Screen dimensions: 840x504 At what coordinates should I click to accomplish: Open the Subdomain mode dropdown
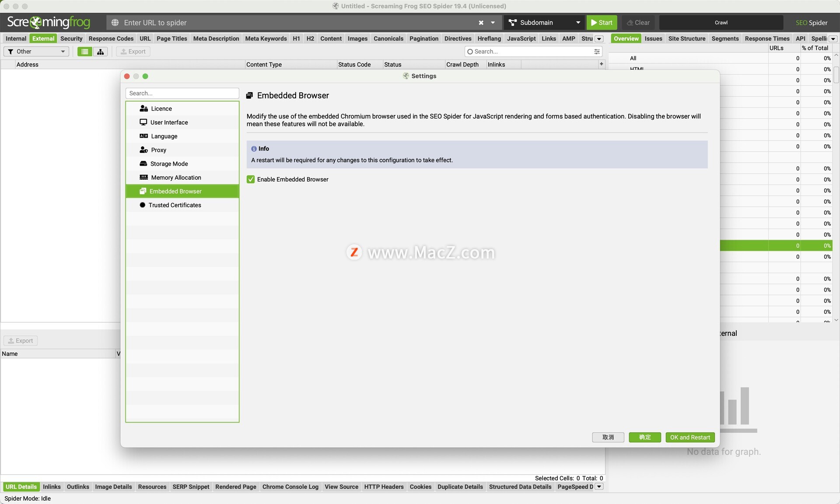(x=544, y=23)
